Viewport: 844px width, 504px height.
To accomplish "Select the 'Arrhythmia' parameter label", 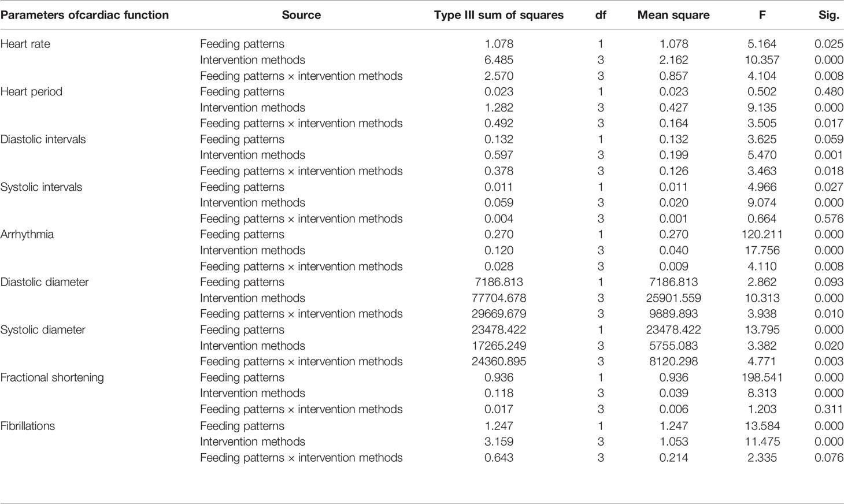I will pyautogui.click(x=27, y=235).
